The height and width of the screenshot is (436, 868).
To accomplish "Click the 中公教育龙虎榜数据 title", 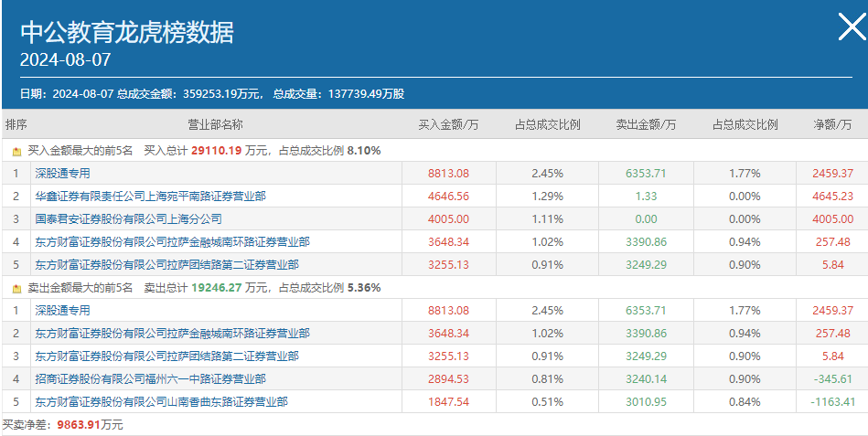I will (x=127, y=33).
